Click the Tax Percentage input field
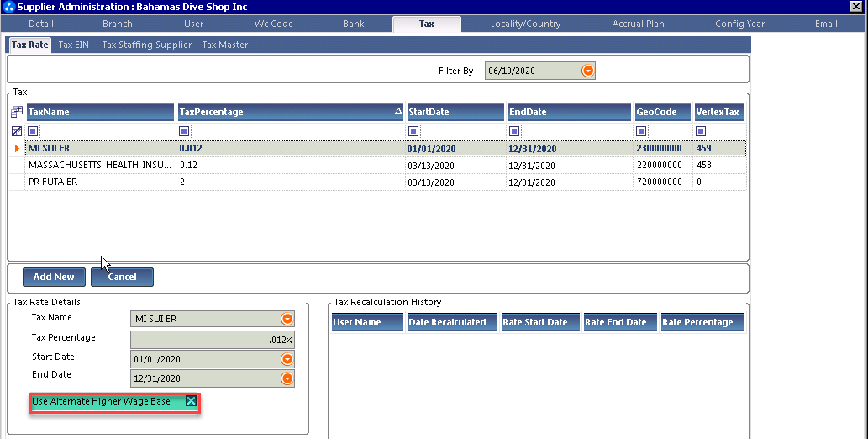The image size is (868, 439). 212,340
